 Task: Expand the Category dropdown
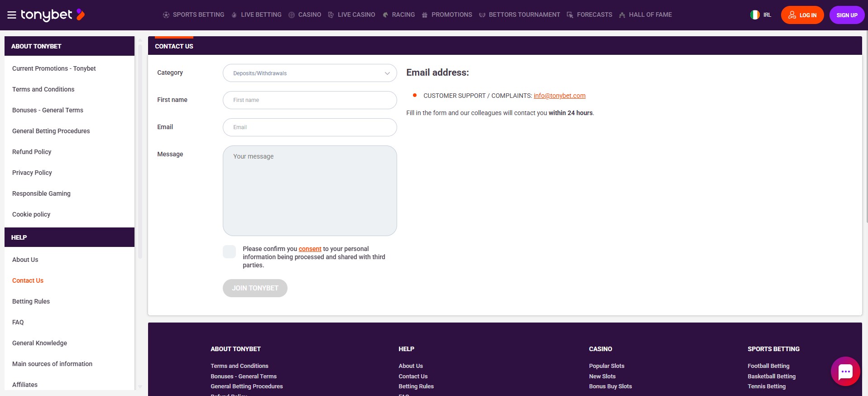(x=310, y=73)
